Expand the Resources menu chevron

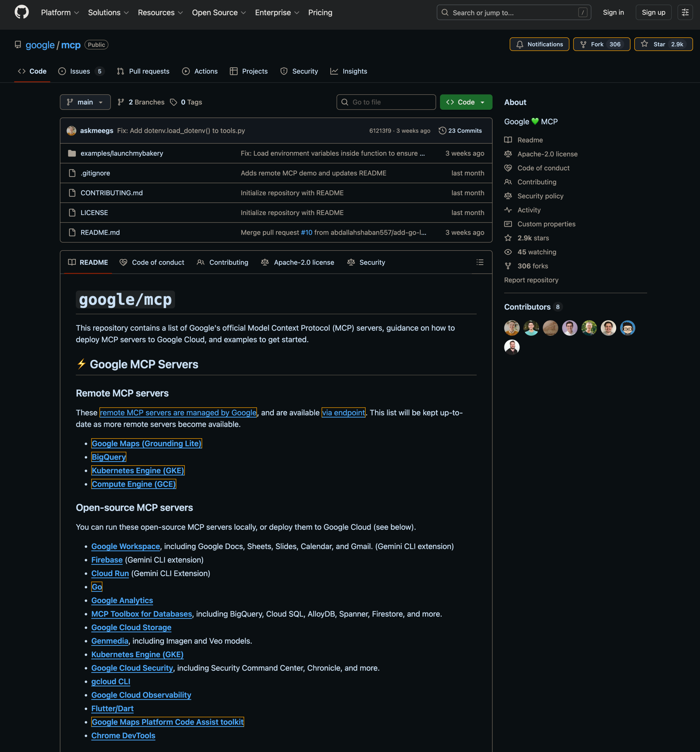point(181,12)
